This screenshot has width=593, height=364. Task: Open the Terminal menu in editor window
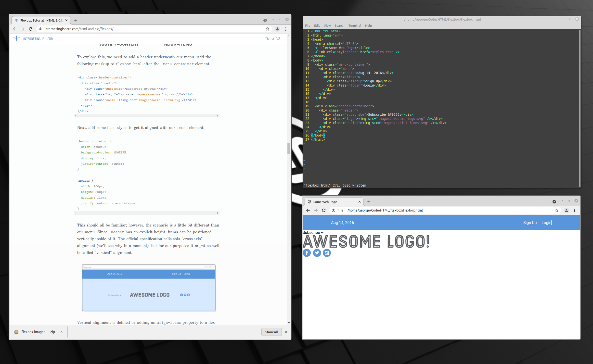click(354, 25)
